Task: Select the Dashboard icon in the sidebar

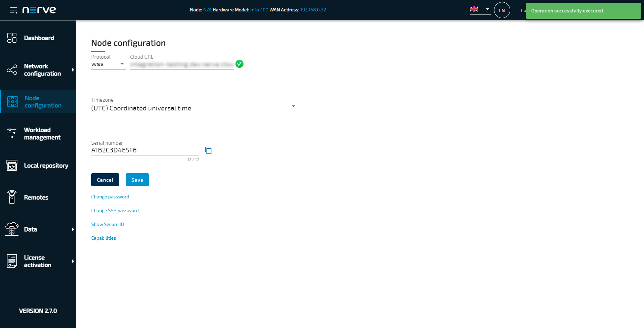Action: coord(12,38)
